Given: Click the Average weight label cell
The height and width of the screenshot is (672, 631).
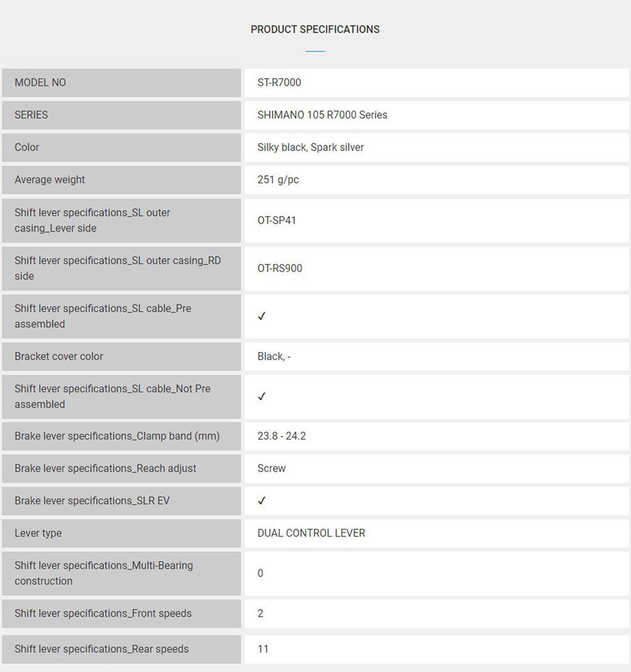Looking at the screenshot, I should point(121,180).
